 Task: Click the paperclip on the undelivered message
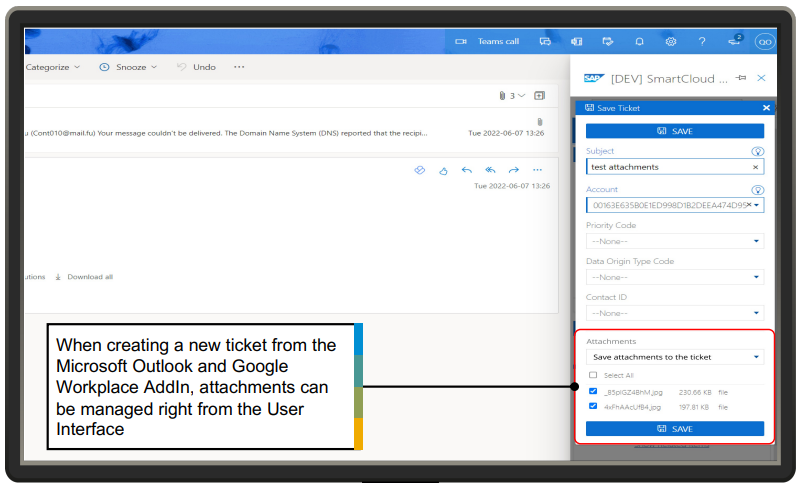540,122
